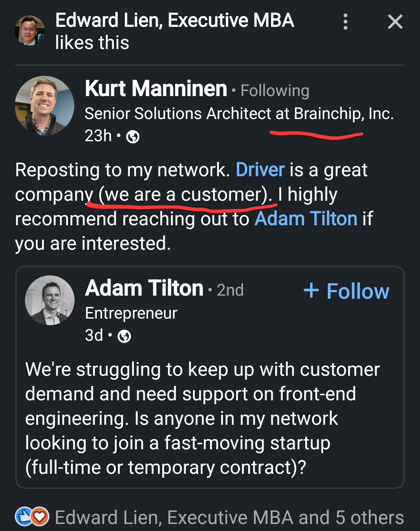
Task: Open the three-dot post options menu
Action: (x=345, y=22)
